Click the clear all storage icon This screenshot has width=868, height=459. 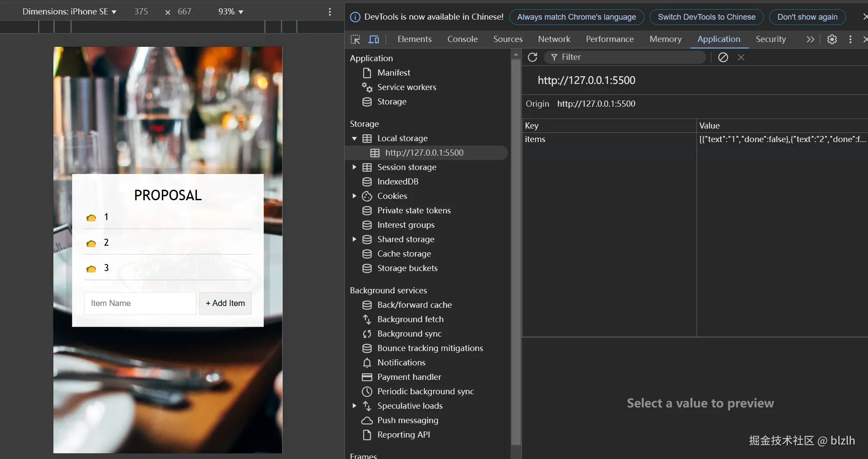pos(723,57)
